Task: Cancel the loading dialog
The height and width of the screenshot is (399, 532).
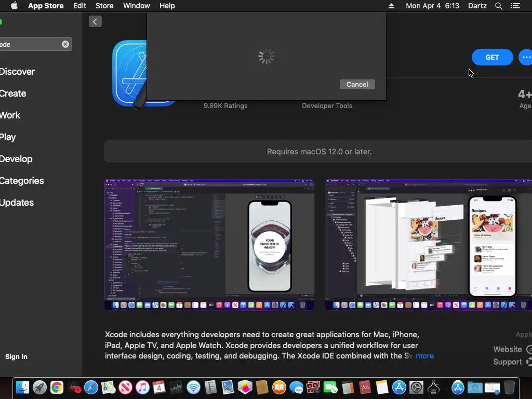Action: pos(357,85)
